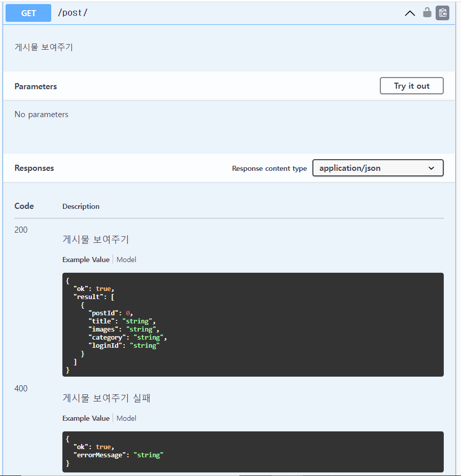Image resolution: width=461 pixels, height=476 pixels.
Task: Click the /post/ endpoint path
Action: [x=73, y=13]
